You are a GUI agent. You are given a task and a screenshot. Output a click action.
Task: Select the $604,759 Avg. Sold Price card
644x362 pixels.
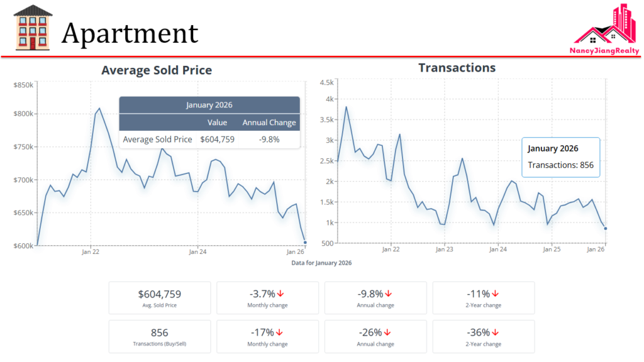[x=160, y=298]
